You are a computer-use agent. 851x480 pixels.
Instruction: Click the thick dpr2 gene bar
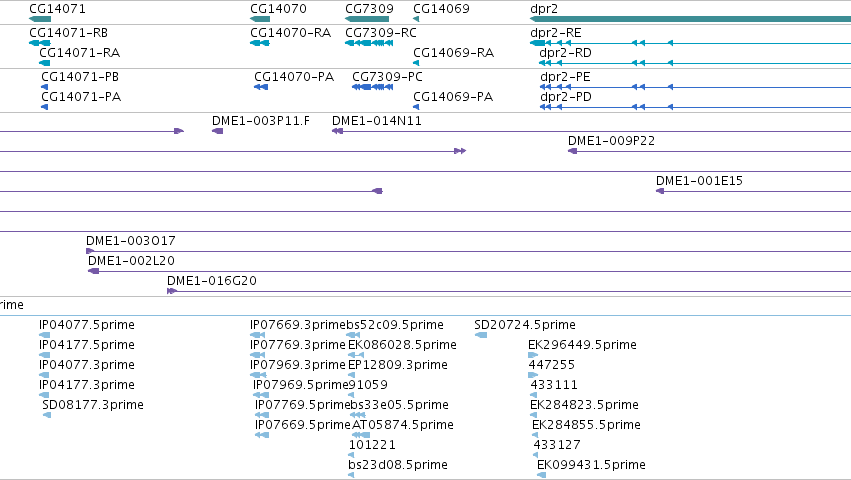(x=690, y=19)
